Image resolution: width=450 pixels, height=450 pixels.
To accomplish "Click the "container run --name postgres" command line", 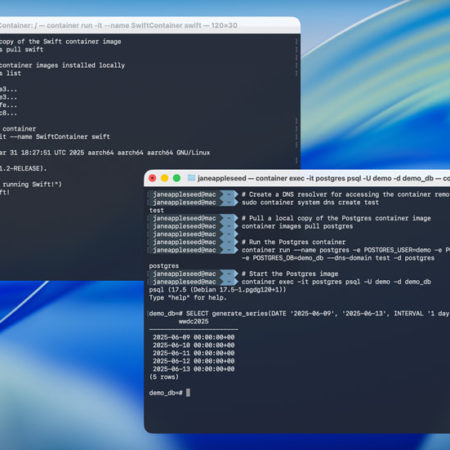I will (346, 250).
